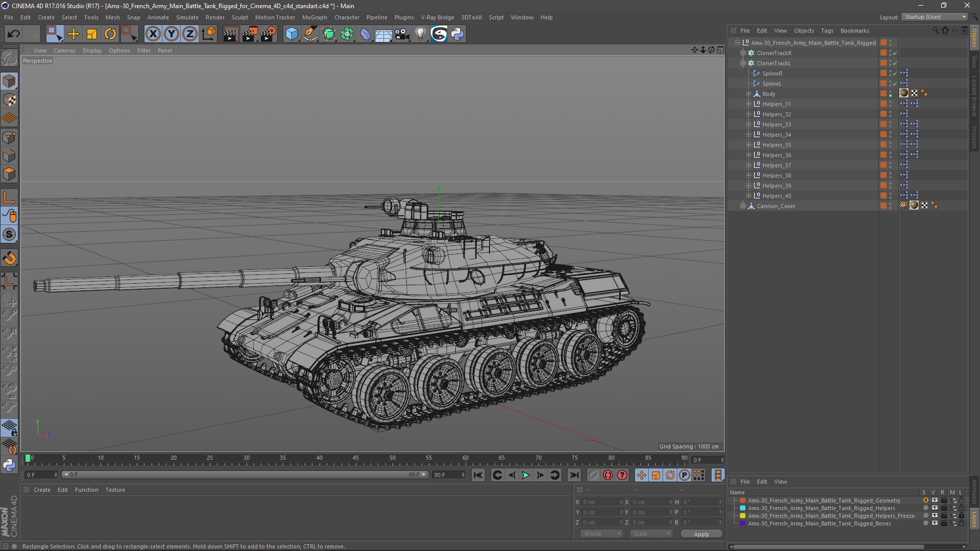Expand the Helpers_31 node
Image resolution: width=980 pixels, height=551 pixels.
pos(749,104)
